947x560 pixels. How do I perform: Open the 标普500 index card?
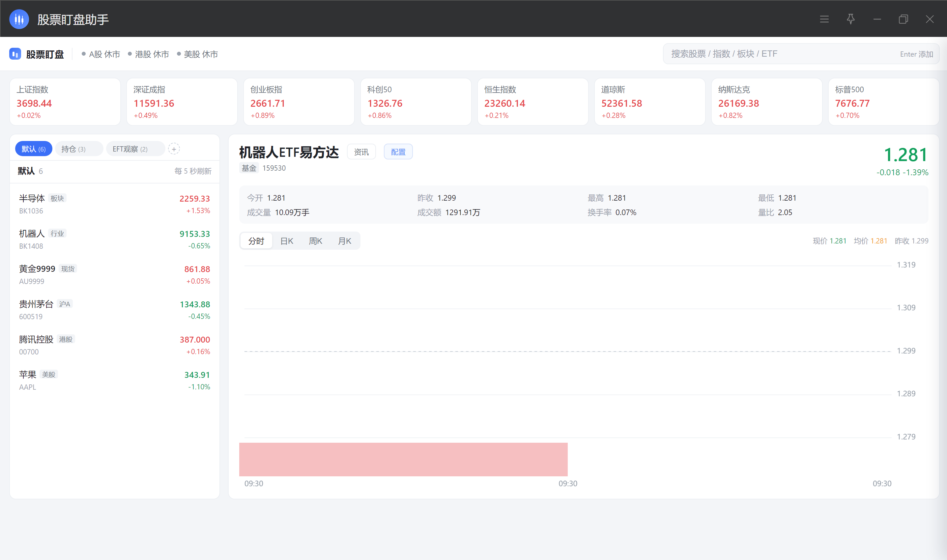pos(884,102)
